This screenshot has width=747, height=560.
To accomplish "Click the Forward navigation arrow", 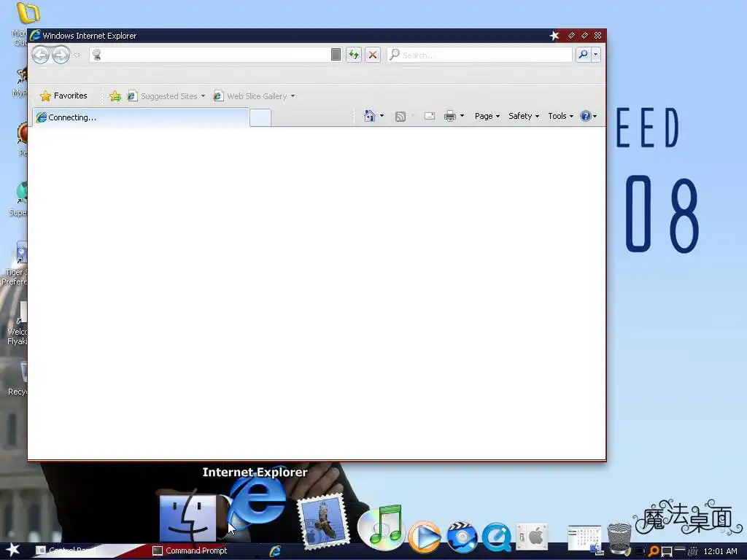I will point(61,55).
